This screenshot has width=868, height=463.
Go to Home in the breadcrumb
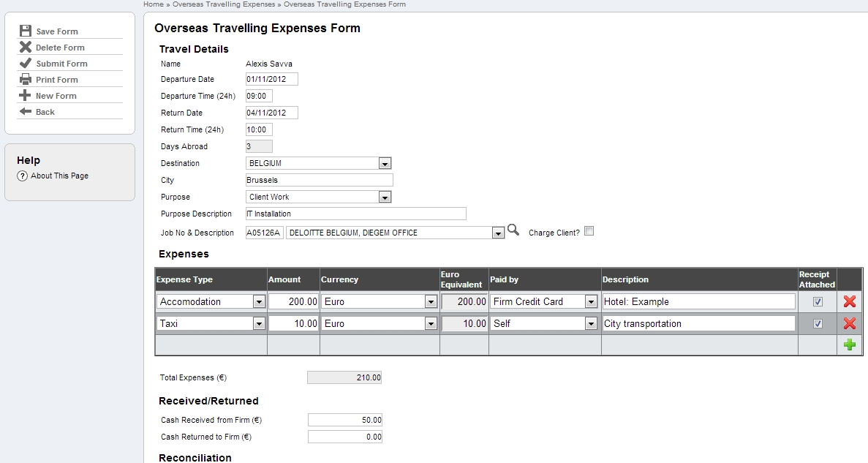point(154,4)
